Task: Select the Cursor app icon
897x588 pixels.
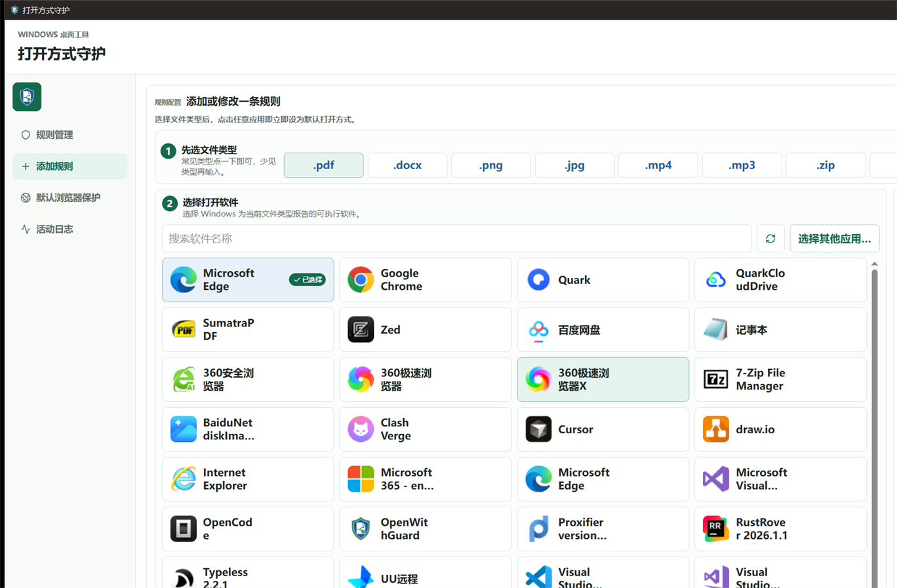Action: pos(538,429)
